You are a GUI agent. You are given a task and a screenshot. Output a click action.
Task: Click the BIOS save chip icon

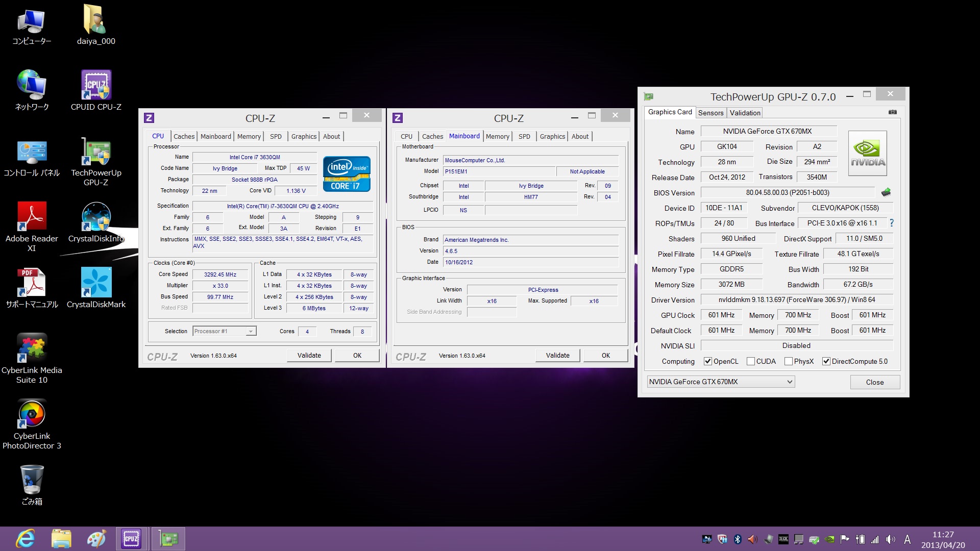886,192
